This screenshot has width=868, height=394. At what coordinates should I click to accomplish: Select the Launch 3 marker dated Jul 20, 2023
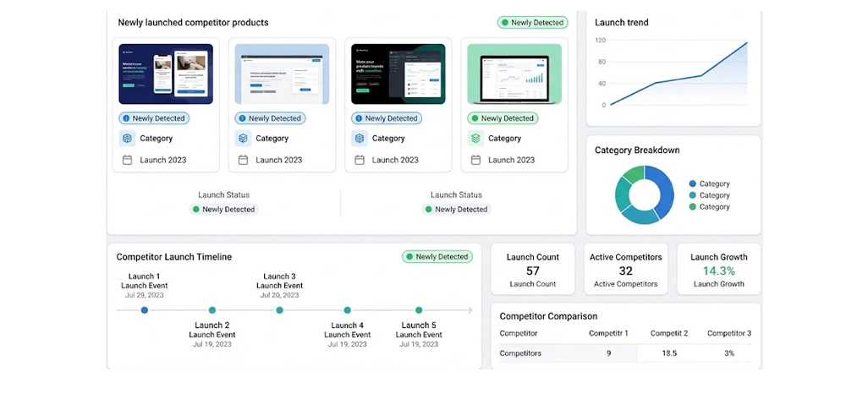[279, 310]
